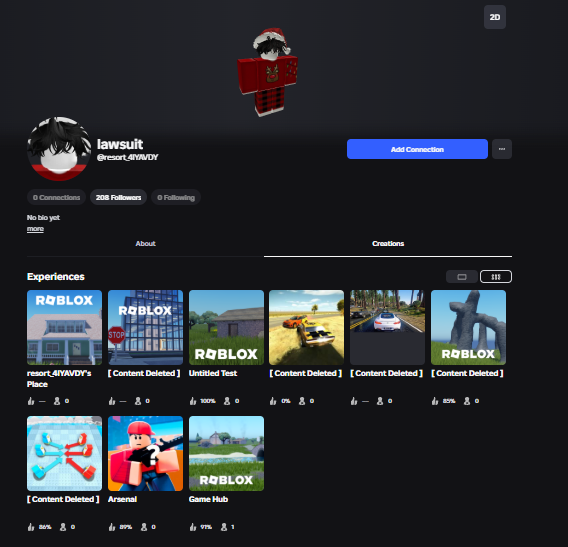Click thumbs-up icon under desert racing experience

(273, 401)
